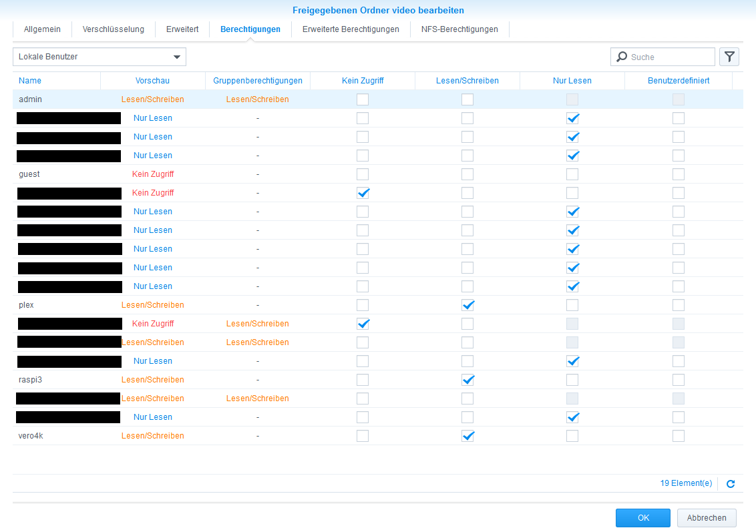Image resolution: width=756 pixels, height=532 pixels.
Task: Click the Kein Zugriff column header
Action: coord(363,81)
